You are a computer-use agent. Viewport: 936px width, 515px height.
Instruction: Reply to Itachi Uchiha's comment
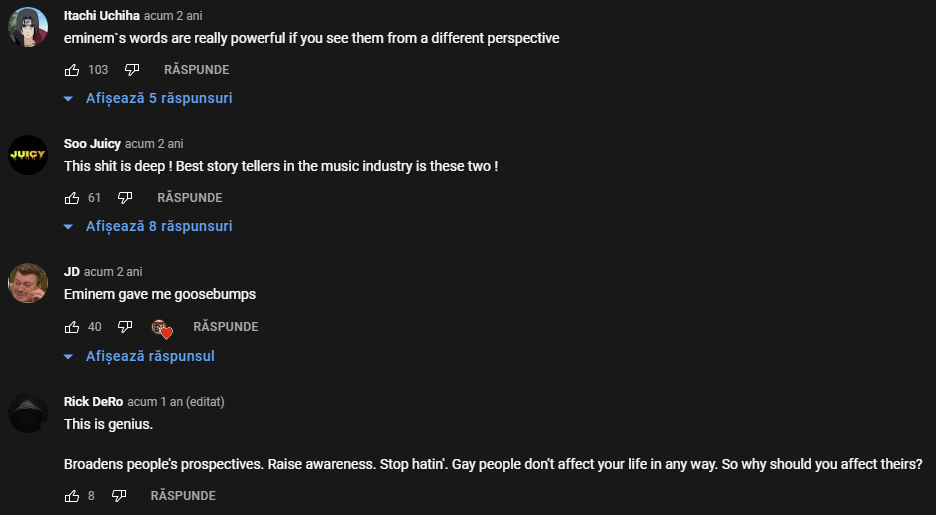[x=196, y=70]
